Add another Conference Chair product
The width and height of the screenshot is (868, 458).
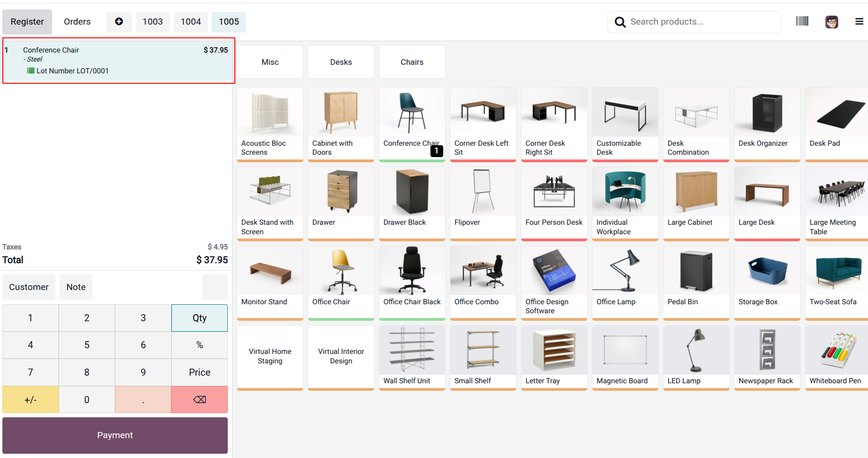tap(412, 124)
